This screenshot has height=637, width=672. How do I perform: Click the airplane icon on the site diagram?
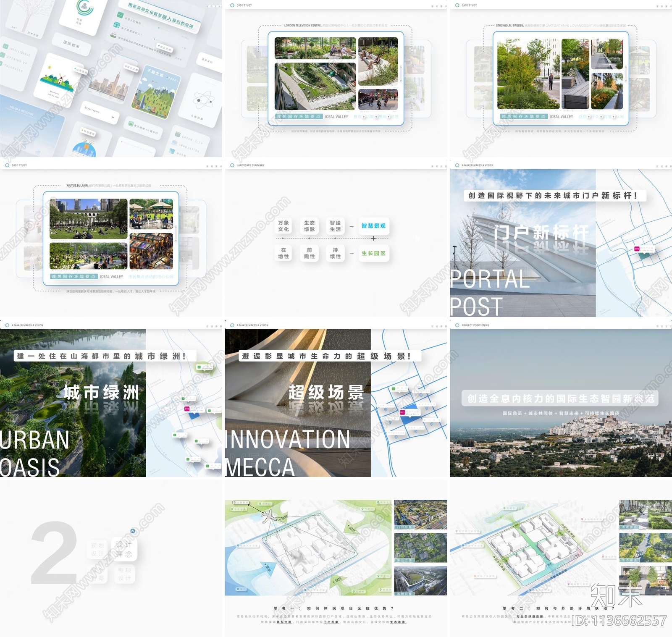point(268,516)
